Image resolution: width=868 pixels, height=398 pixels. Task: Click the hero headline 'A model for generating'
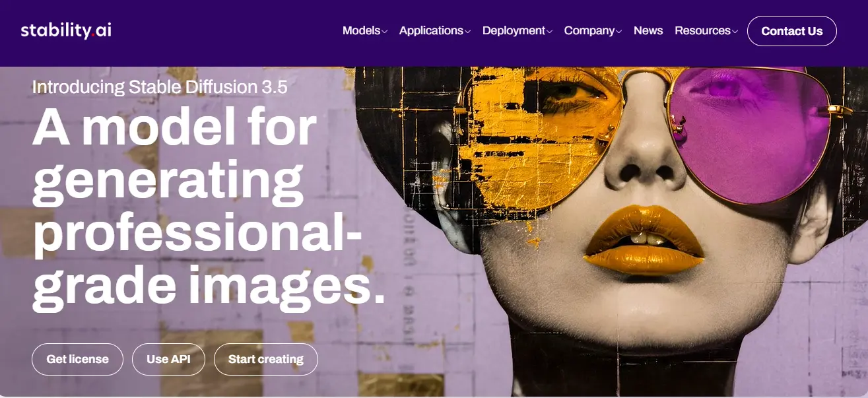click(175, 155)
